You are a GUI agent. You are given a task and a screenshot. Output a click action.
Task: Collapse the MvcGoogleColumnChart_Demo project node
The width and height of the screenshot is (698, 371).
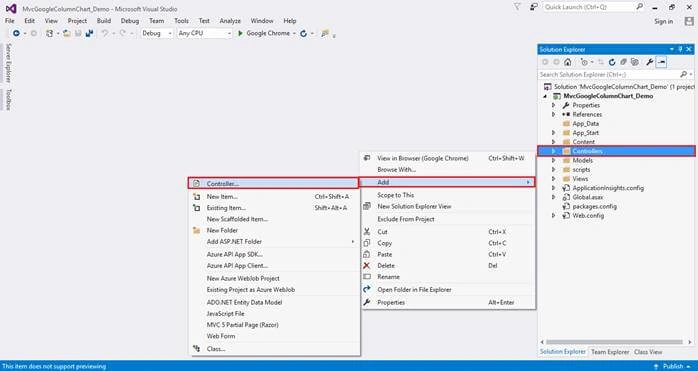tap(545, 96)
